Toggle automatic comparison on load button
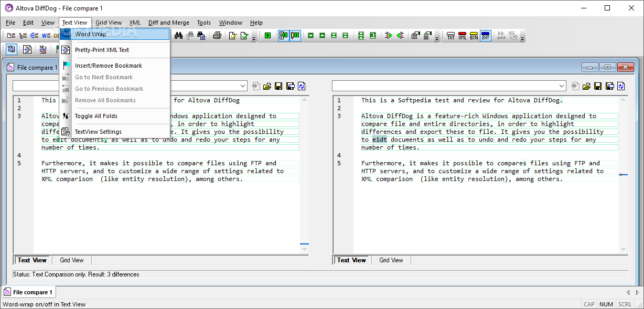The width and height of the screenshot is (644, 309). (x=284, y=36)
